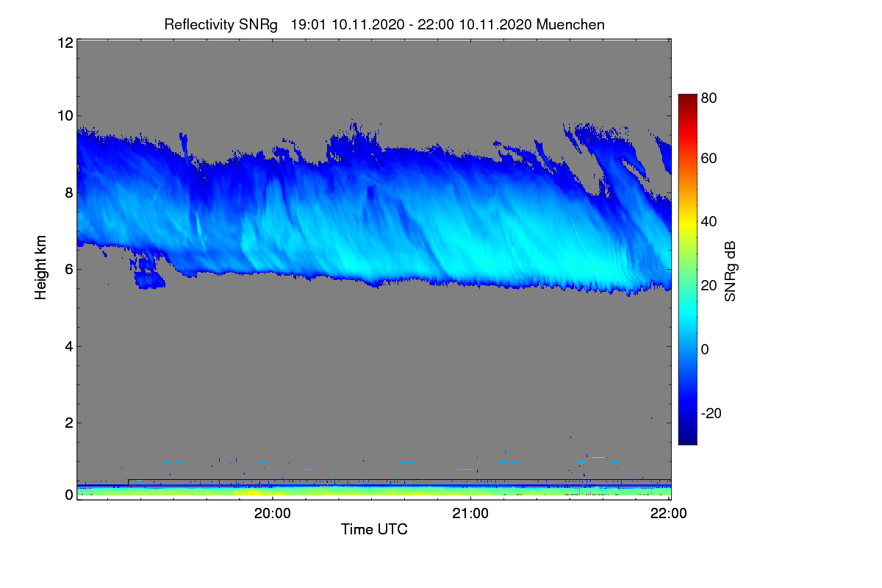Click the 21:00 time axis tick label
The width and height of the screenshot is (882, 588).
tap(470, 514)
